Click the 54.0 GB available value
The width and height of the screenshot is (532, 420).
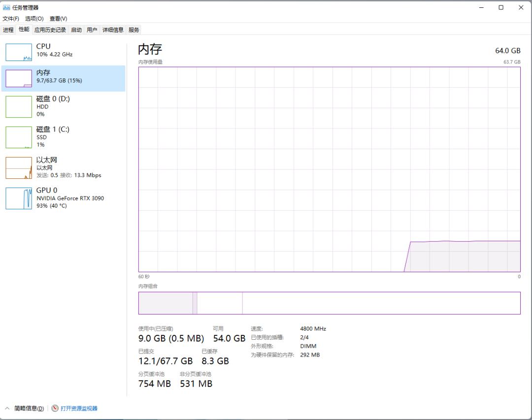pyautogui.click(x=229, y=338)
